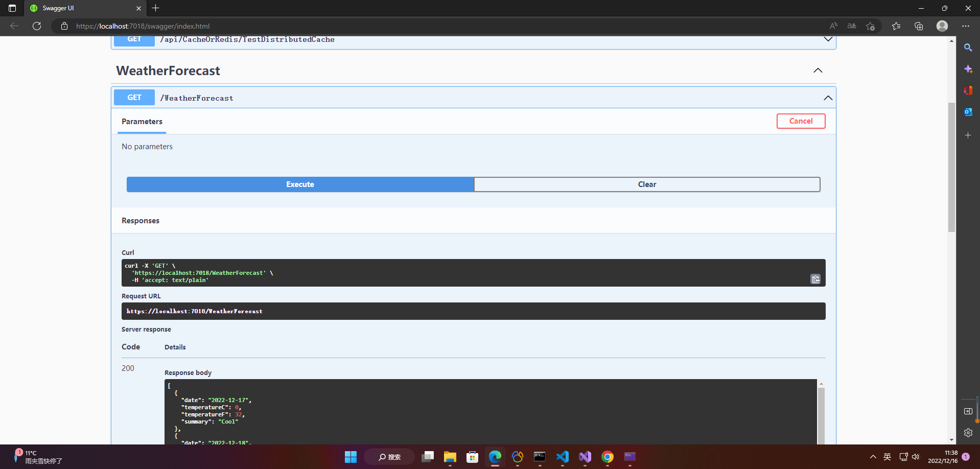The height and width of the screenshot is (469, 980).
Task: Cancel the try-it-out mode
Action: click(801, 121)
